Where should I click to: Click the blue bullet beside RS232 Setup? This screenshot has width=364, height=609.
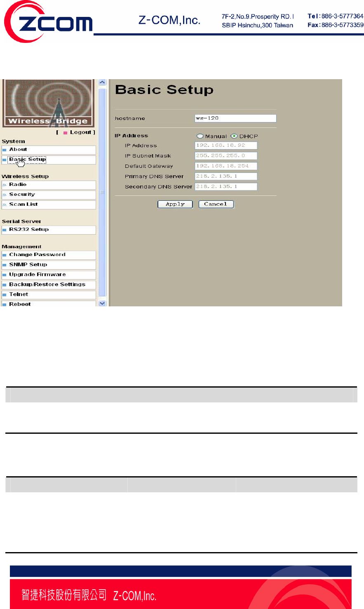pos(5,230)
